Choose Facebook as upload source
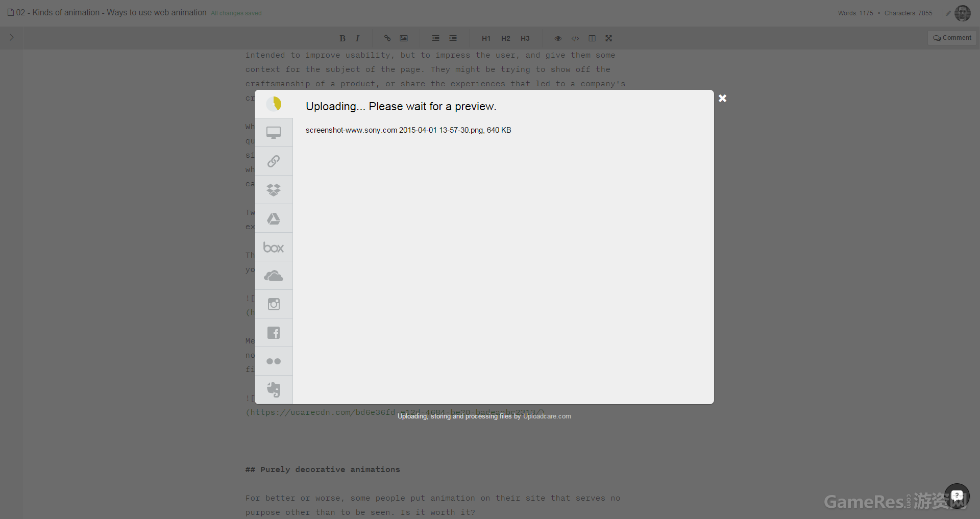The width and height of the screenshot is (980, 519). tap(274, 333)
